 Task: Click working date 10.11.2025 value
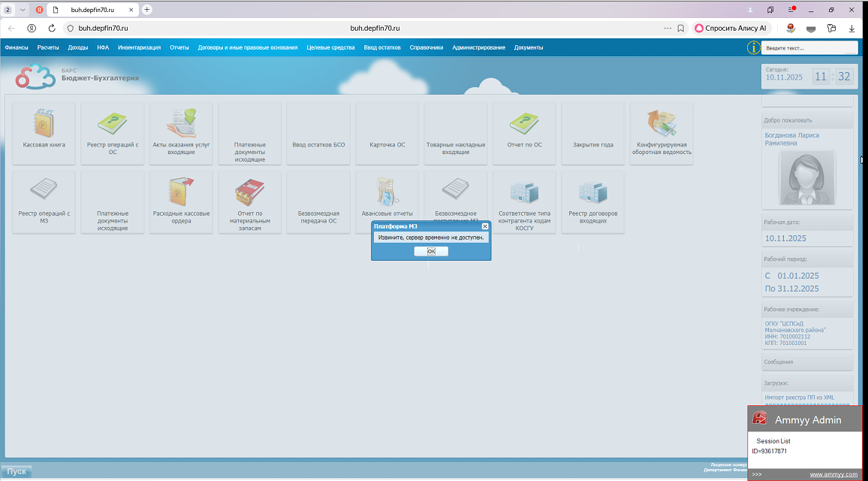(785, 238)
